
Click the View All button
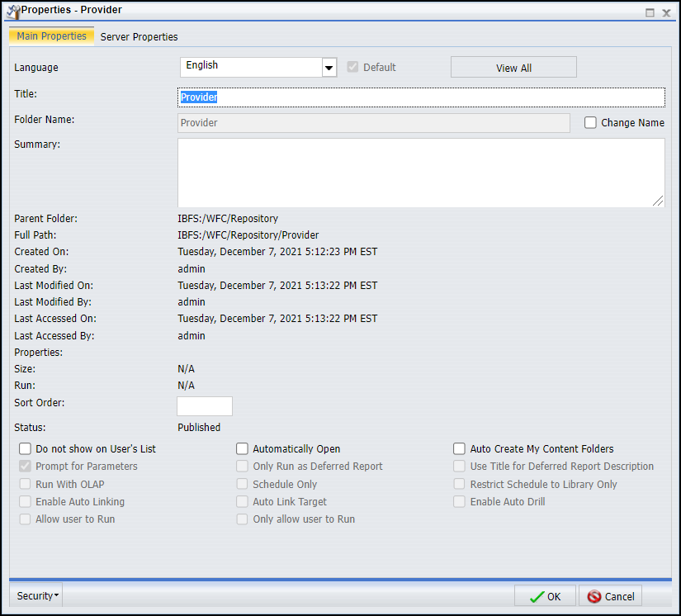[x=513, y=67]
